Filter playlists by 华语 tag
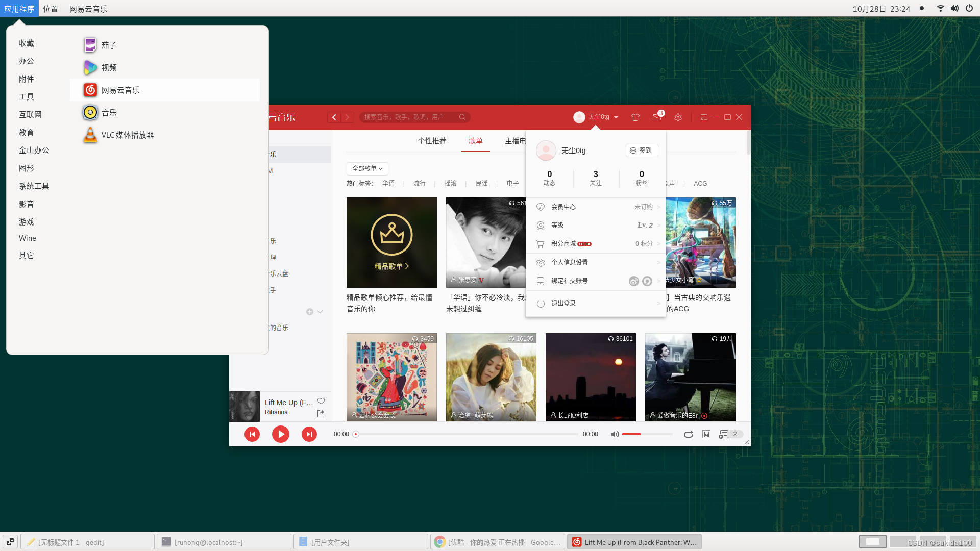 point(388,183)
